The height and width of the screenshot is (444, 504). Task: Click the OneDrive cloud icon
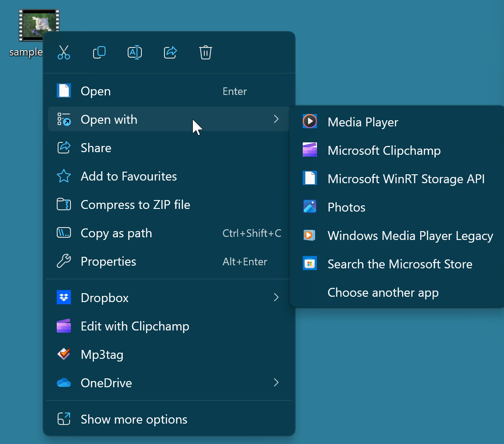(64, 382)
